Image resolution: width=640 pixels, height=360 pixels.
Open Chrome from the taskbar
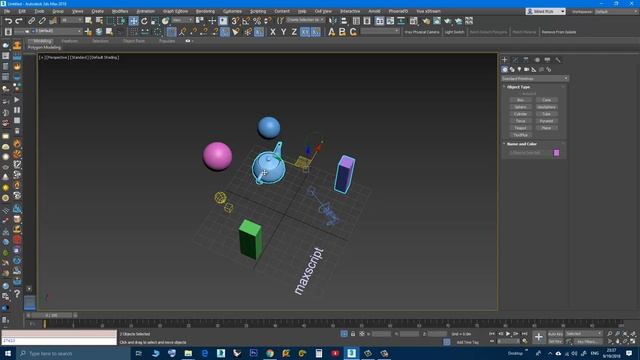click(x=270, y=353)
